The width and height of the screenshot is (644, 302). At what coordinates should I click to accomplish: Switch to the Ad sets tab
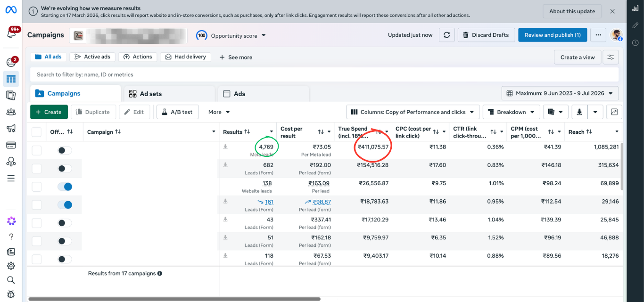coord(169,94)
